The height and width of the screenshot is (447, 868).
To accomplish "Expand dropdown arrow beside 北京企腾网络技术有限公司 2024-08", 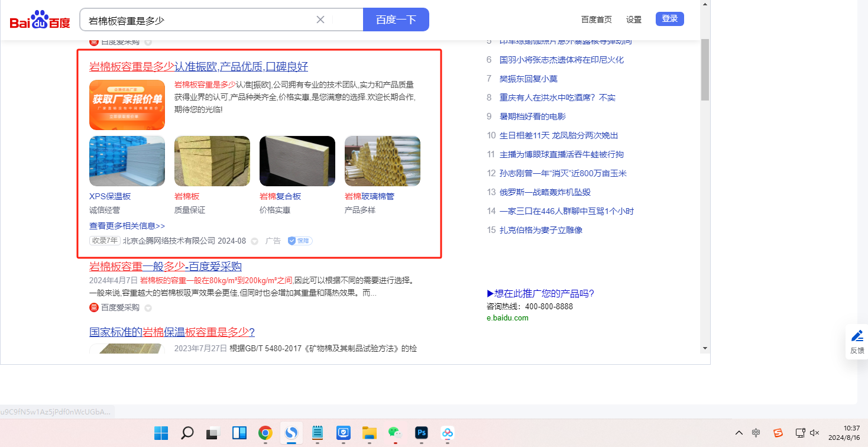I will pyautogui.click(x=255, y=241).
